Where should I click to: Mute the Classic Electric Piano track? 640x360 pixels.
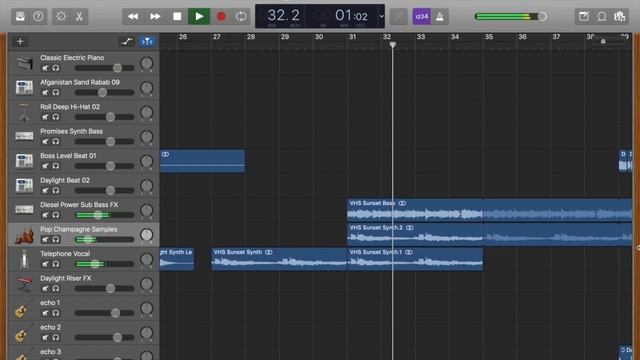click(45, 68)
